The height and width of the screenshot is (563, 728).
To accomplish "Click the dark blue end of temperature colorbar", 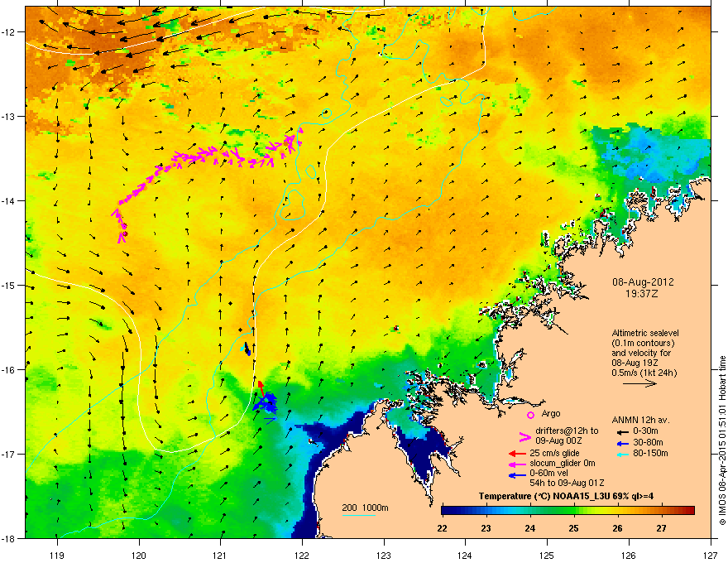I will point(447,510).
